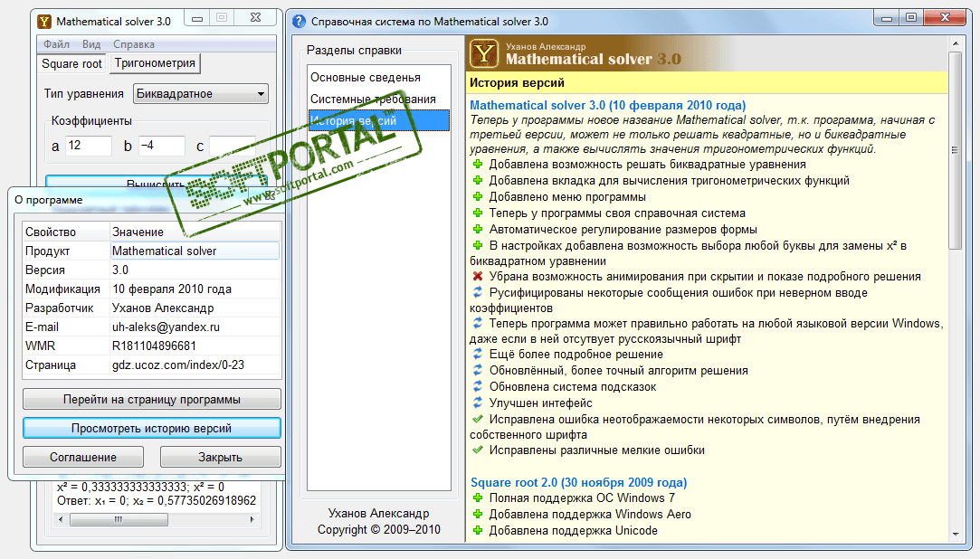The image size is (980, 559).
Task: Minimize the Mathematical solver 3.0 window
Action: [197, 19]
